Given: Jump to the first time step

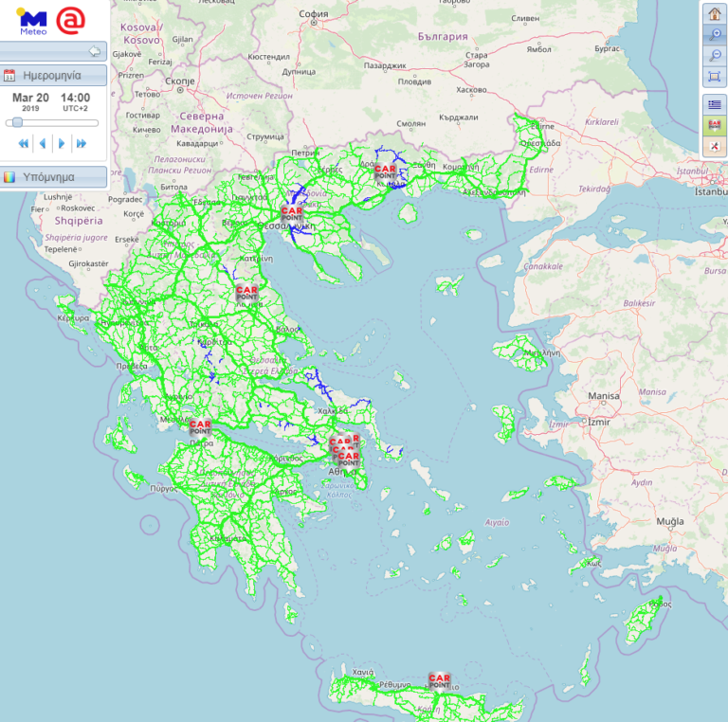Looking at the screenshot, I should [x=25, y=143].
